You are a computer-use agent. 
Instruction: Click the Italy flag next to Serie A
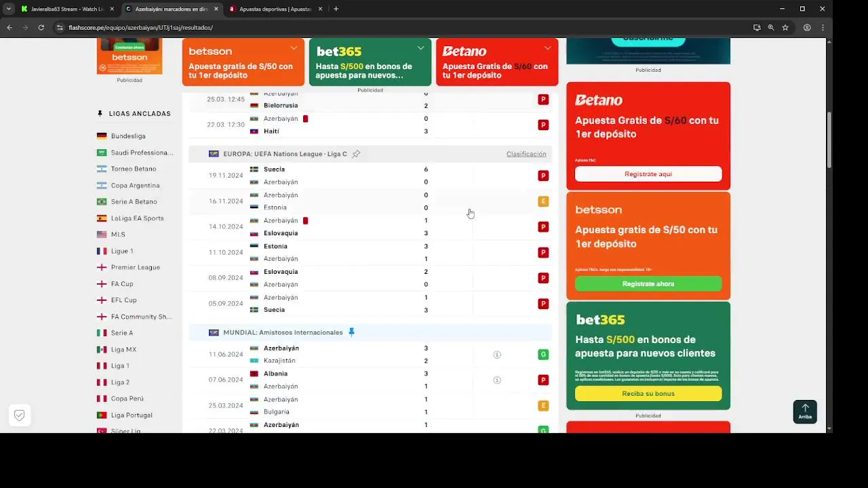pos(102,333)
